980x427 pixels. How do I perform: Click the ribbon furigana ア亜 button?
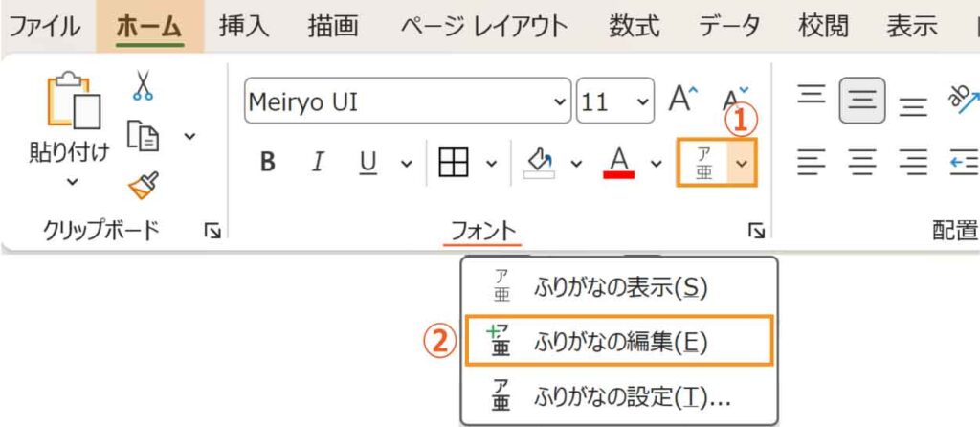point(703,163)
